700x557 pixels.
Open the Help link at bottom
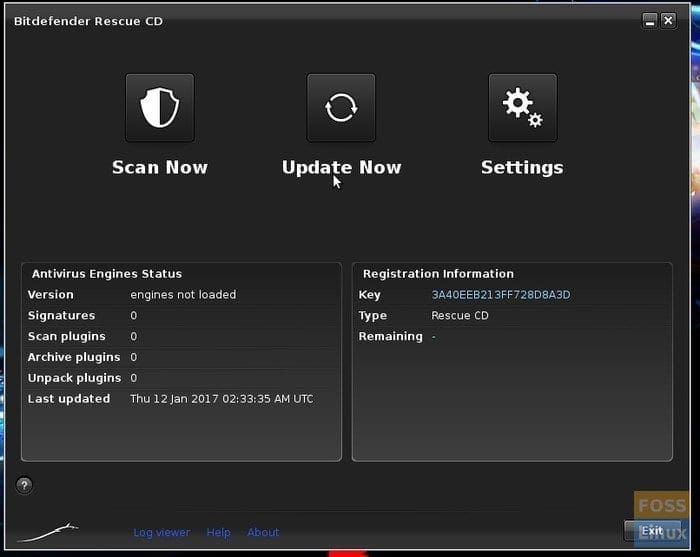[x=218, y=532]
